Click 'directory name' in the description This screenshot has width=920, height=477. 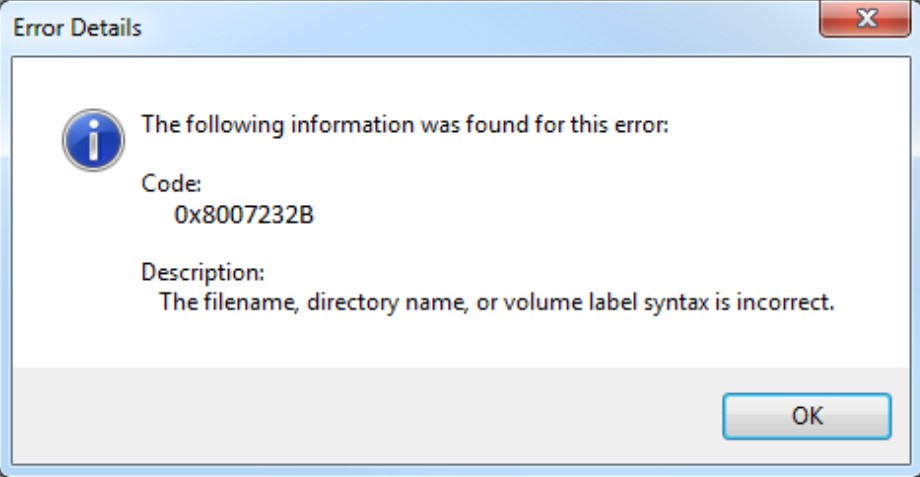click(x=387, y=302)
